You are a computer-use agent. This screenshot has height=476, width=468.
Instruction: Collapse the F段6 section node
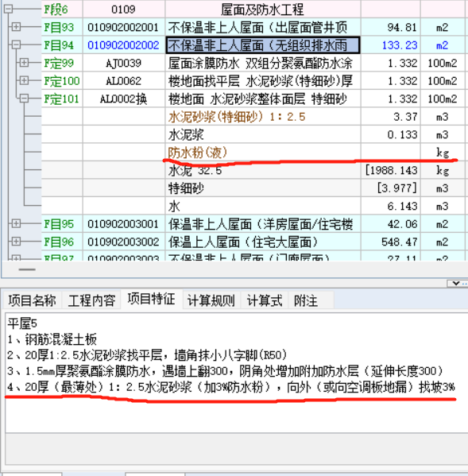(x=8, y=9)
